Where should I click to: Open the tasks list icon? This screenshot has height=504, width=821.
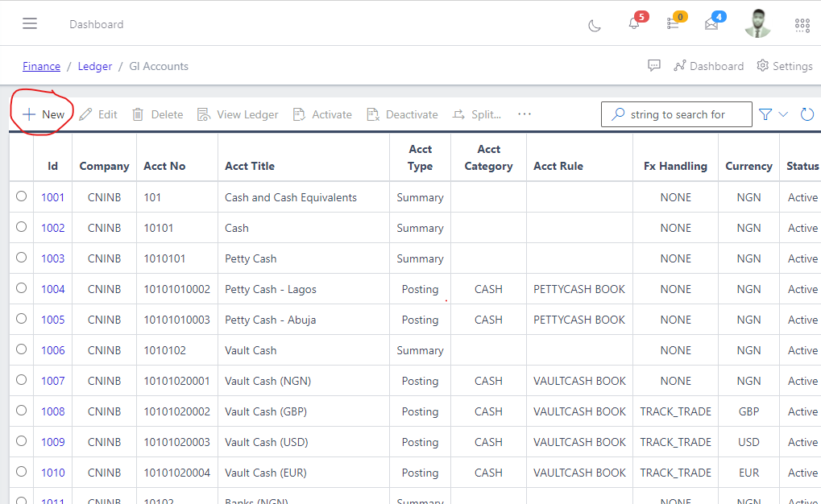coord(673,24)
